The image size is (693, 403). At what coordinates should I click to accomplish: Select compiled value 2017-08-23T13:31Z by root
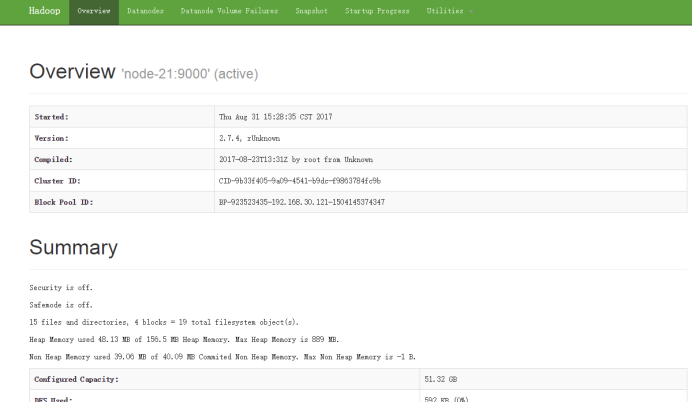(x=296, y=160)
